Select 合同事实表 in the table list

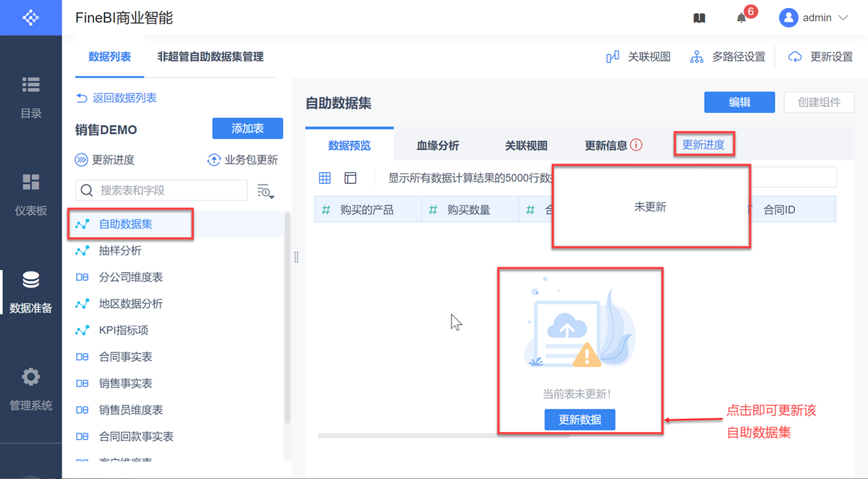click(x=126, y=357)
